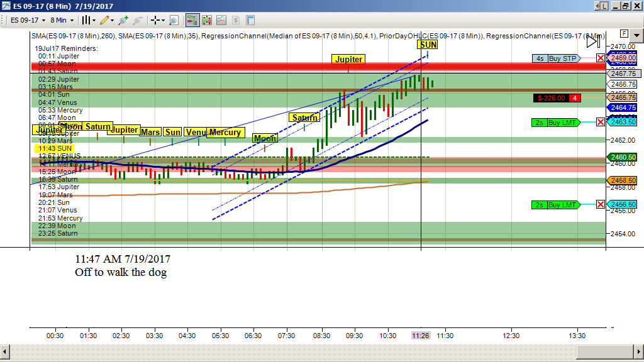Click the 2464.75 blue price marker
The width and height of the screenshot is (644, 362).
tap(622, 107)
